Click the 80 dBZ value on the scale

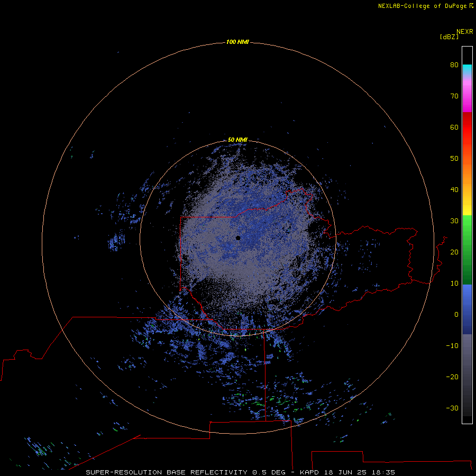[454, 65]
